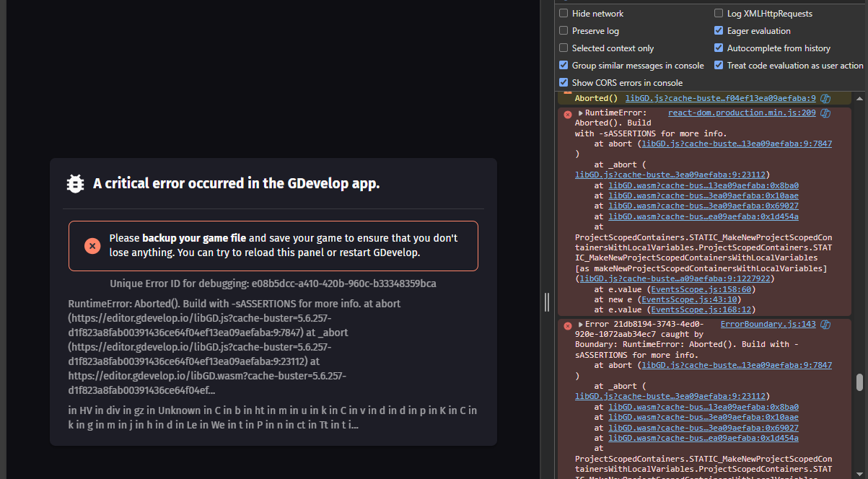Expand the Error 21db8194 message triangle

pos(580,325)
